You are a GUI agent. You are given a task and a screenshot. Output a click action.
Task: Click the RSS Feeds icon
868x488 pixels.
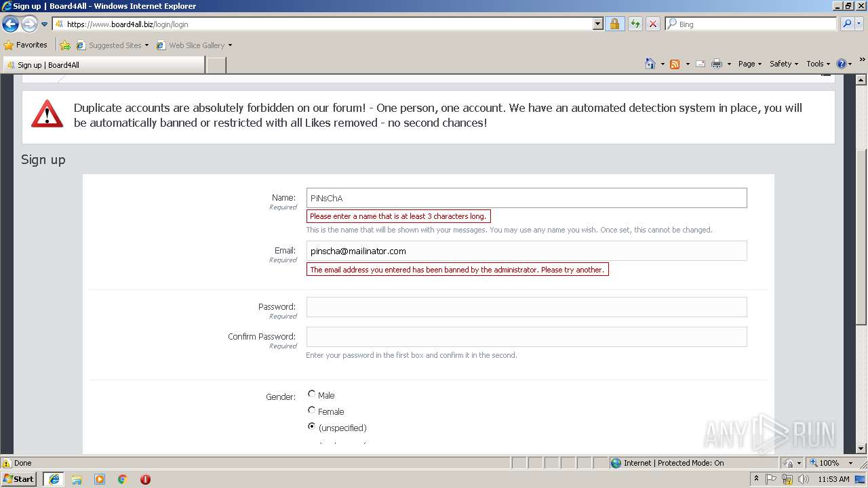[x=675, y=64]
